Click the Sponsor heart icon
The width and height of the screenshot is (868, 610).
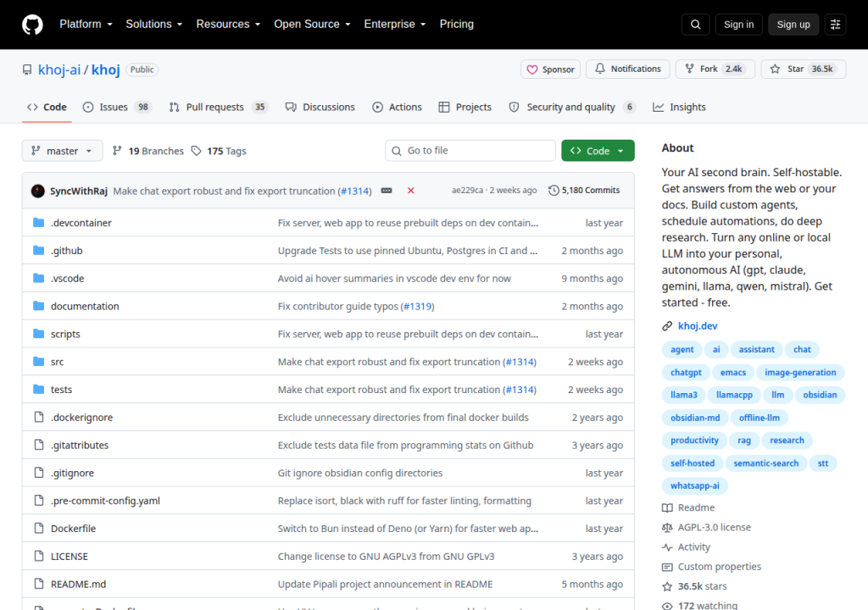(x=532, y=69)
